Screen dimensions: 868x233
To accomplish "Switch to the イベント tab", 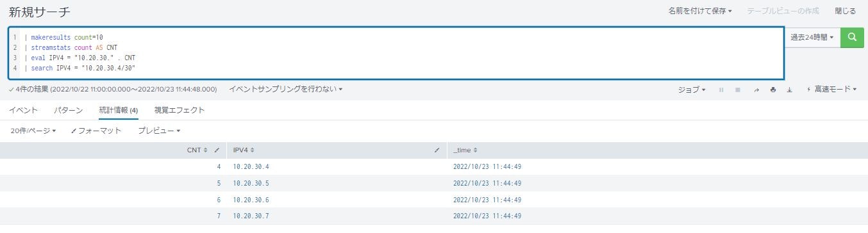I will point(24,110).
